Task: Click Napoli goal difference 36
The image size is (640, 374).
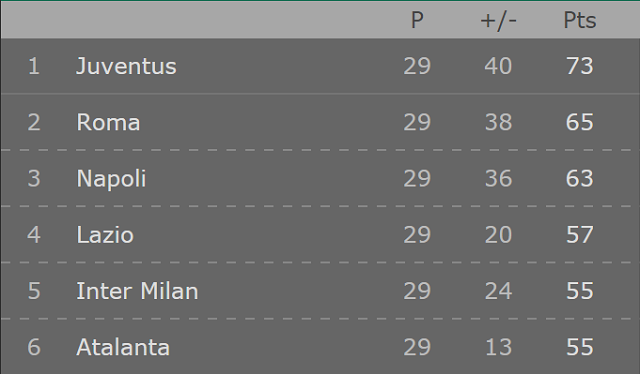Action: click(498, 178)
